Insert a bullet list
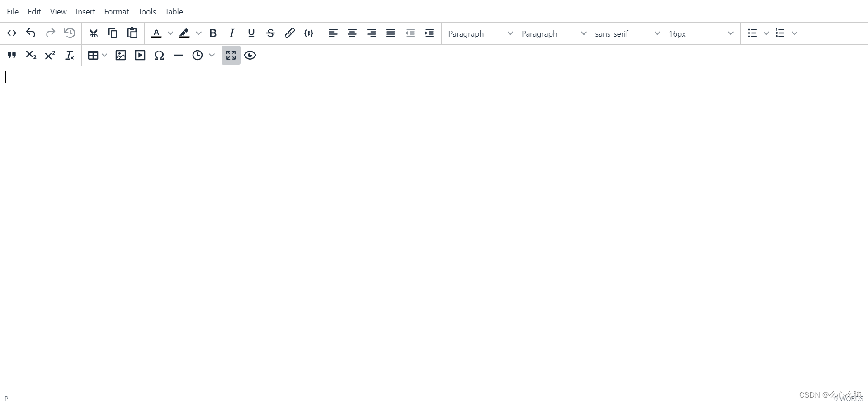 click(x=752, y=33)
